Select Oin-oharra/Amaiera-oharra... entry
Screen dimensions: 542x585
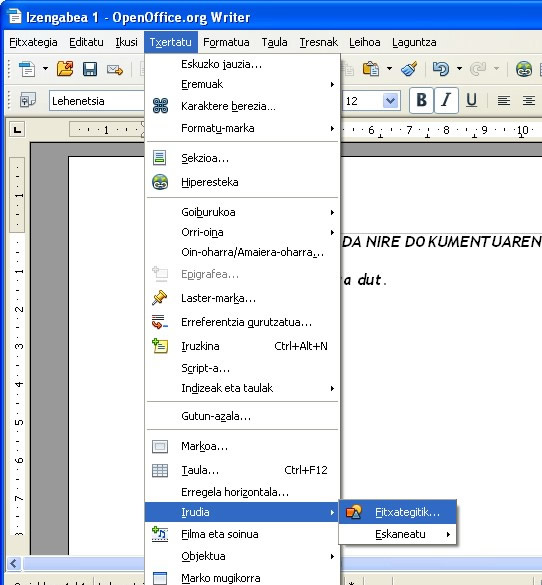pyautogui.click(x=242, y=253)
